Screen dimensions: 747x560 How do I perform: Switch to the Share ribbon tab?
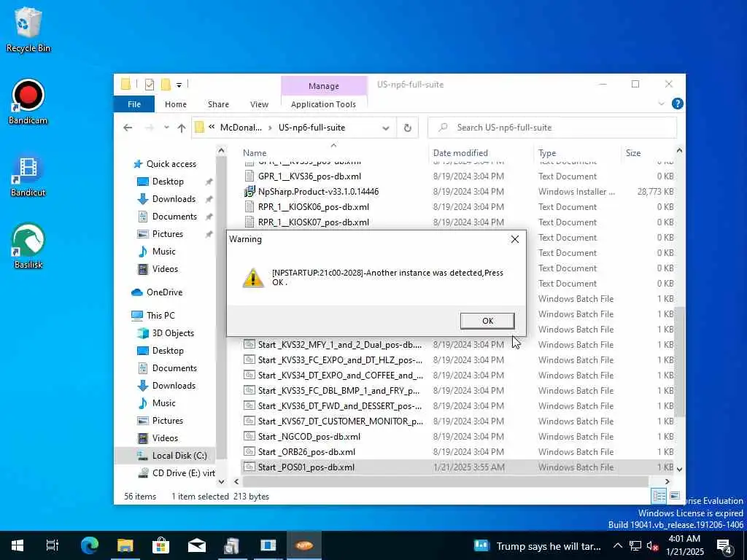[218, 104]
